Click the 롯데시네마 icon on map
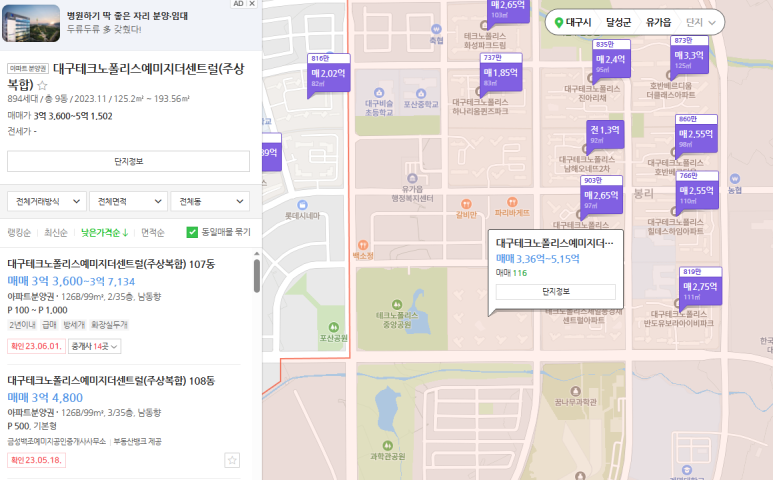 [x=303, y=205]
